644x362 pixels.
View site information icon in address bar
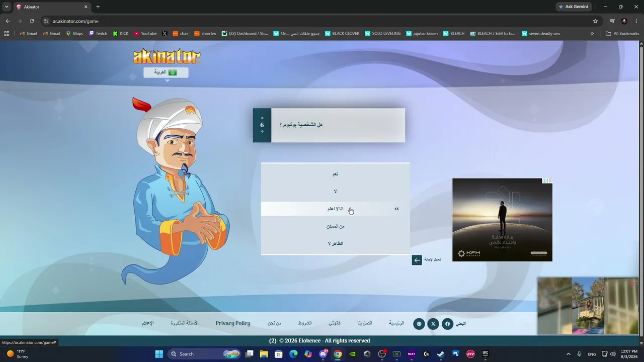tap(46, 21)
